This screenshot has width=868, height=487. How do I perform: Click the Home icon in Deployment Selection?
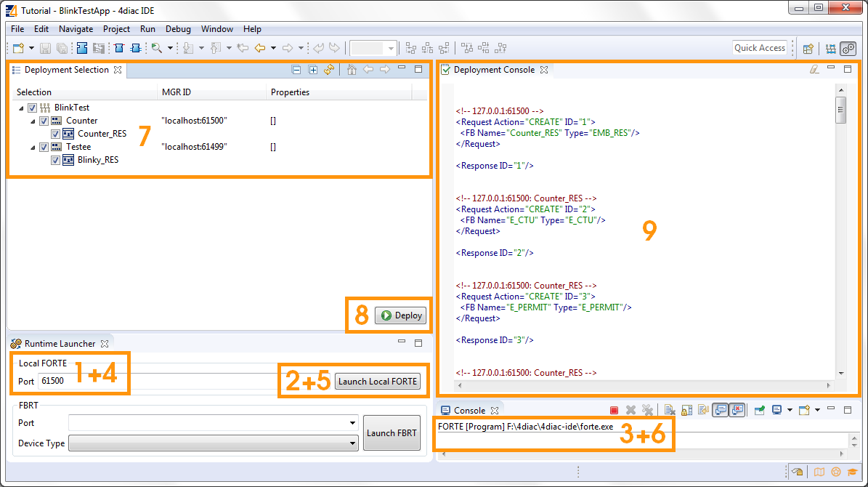tap(352, 70)
